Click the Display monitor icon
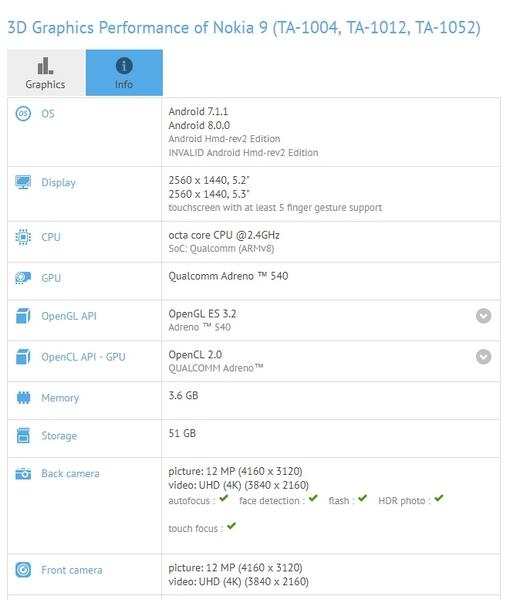 [23, 182]
